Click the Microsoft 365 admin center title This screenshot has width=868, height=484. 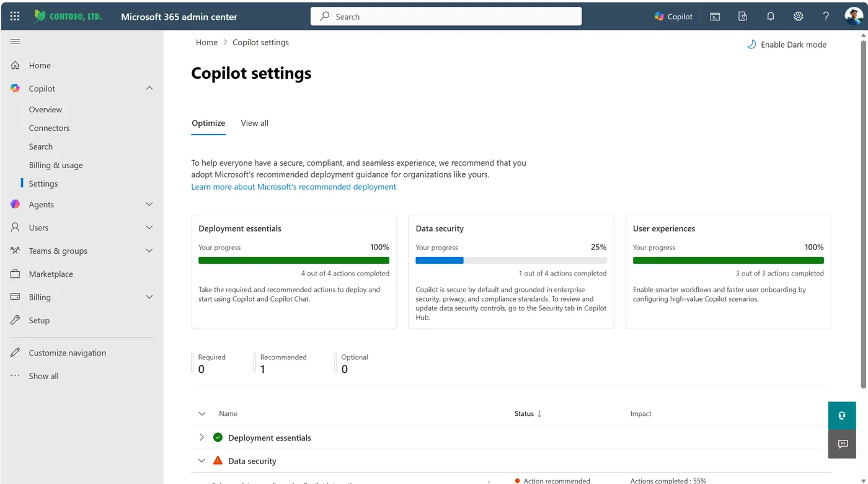pyautogui.click(x=179, y=17)
